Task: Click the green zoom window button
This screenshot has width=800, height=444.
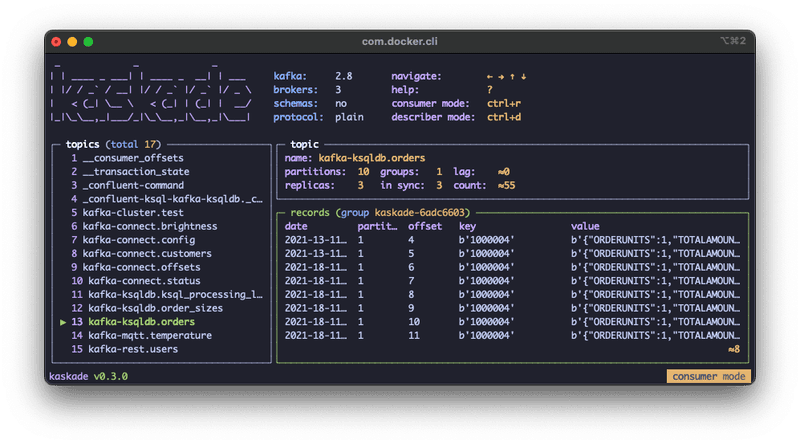Action: point(88,42)
